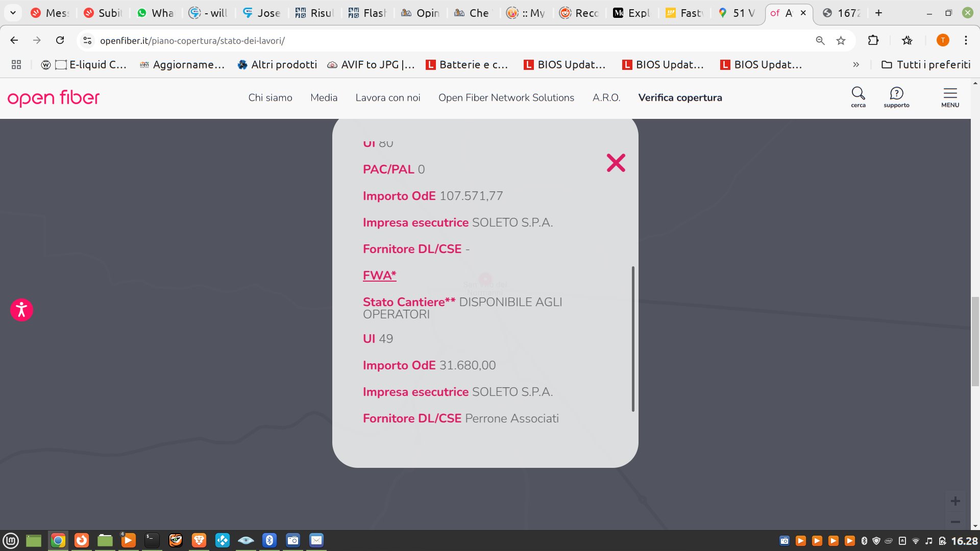This screenshot has width=980, height=551.
Task: Close the coverage details popup
Action: [616, 163]
